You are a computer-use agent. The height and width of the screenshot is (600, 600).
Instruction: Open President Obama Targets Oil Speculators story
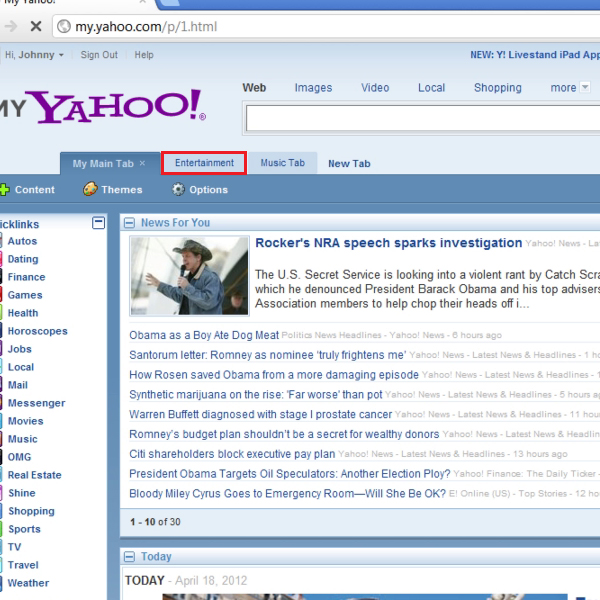pyautogui.click(x=290, y=474)
